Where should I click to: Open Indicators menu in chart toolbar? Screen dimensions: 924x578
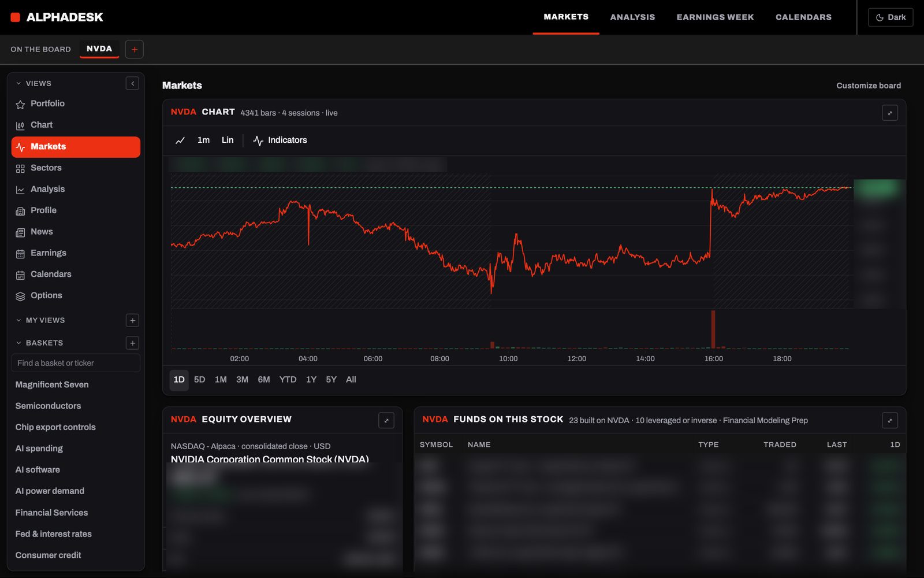pyautogui.click(x=280, y=140)
